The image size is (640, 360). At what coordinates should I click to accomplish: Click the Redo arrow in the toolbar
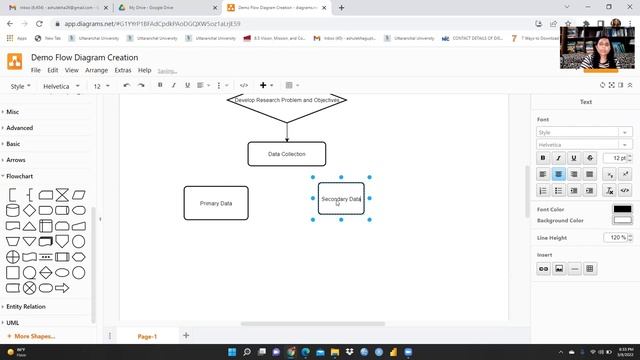pyautogui.click(x=141, y=85)
